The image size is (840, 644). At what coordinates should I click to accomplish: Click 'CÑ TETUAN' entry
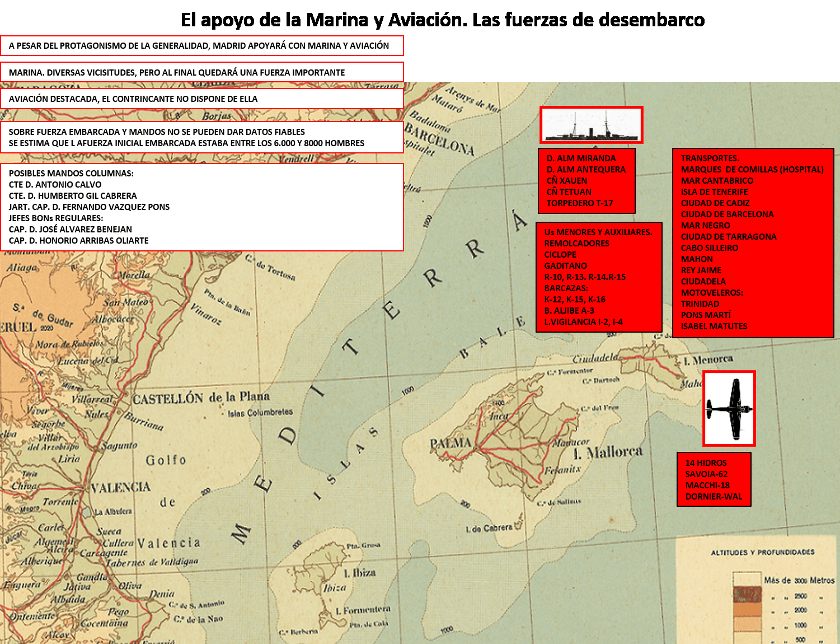coord(569,192)
